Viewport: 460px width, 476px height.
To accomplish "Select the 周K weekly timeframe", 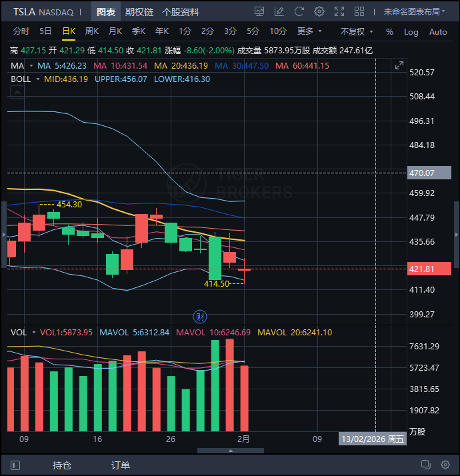I will [91, 31].
